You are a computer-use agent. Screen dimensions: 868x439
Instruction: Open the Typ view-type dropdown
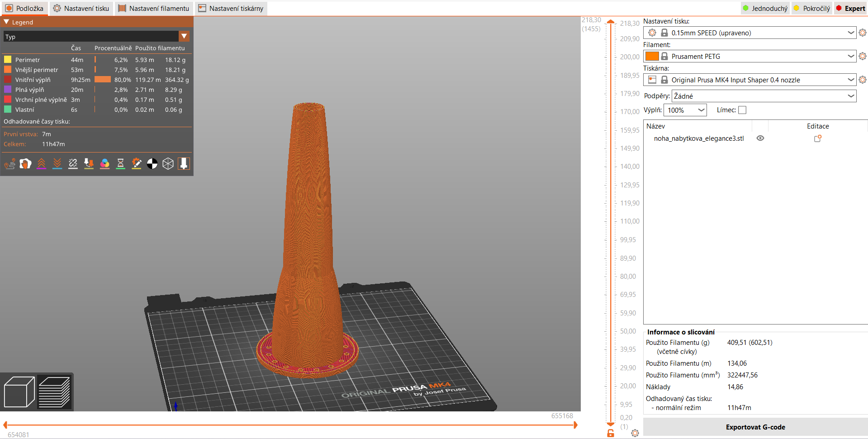coord(96,36)
